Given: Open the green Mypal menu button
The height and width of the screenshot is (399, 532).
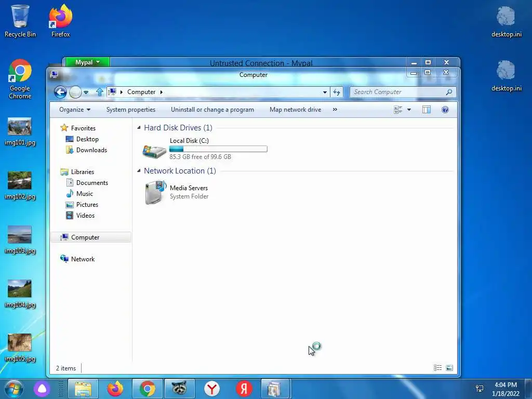Looking at the screenshot, I should [x=87, y=62].
